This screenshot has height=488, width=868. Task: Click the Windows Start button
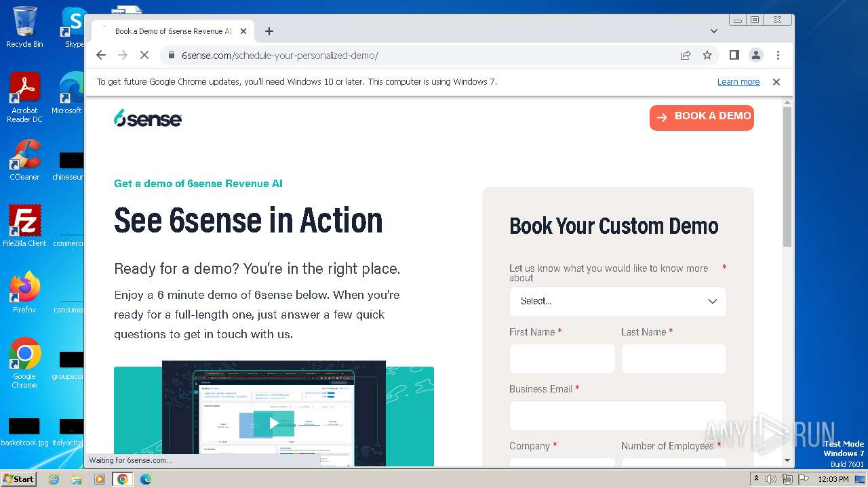[x=18, y=479]
